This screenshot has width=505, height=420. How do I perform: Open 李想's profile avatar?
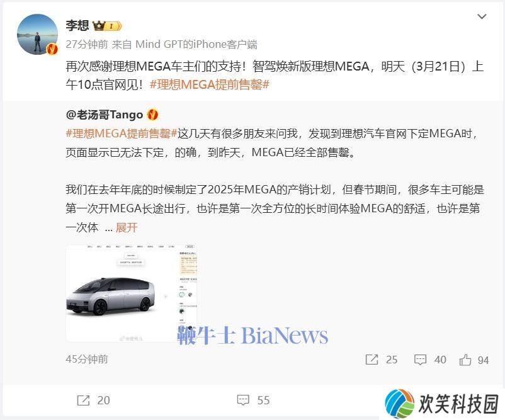[x=37, y=34]
